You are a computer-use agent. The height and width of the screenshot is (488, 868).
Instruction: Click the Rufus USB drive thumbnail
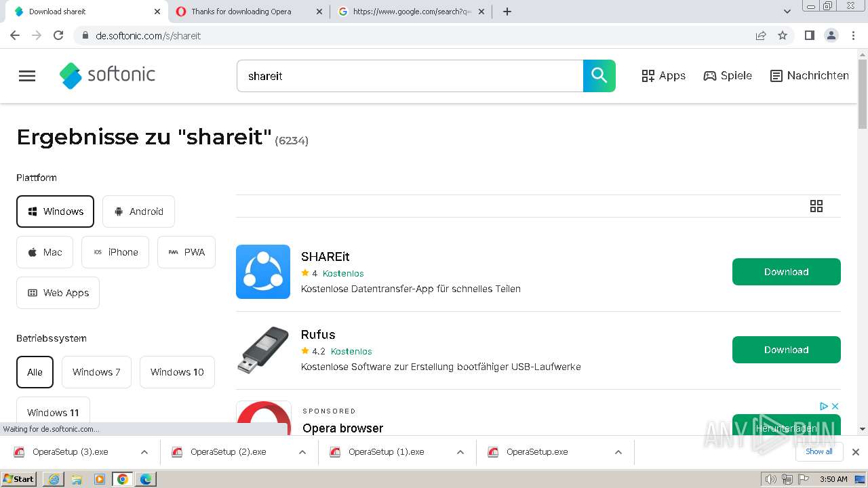tap(263, 350)
